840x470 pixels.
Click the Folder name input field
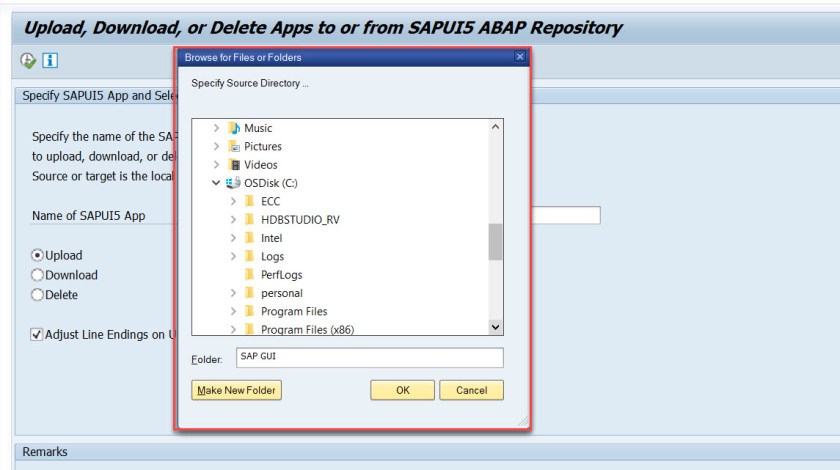[x=368, y=357]
